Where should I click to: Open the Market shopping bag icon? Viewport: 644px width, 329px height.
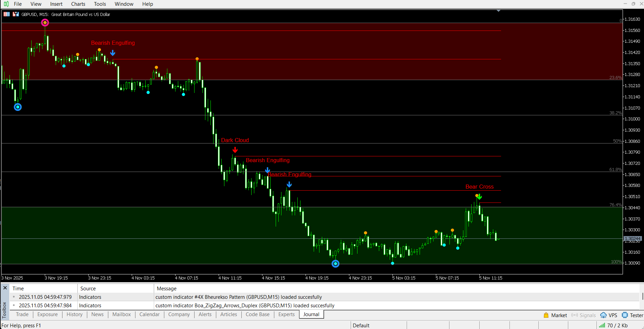[x=546, y=315]
